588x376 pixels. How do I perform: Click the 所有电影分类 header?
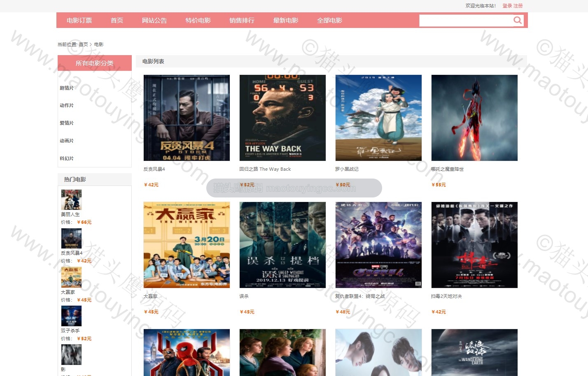(95, 63)
